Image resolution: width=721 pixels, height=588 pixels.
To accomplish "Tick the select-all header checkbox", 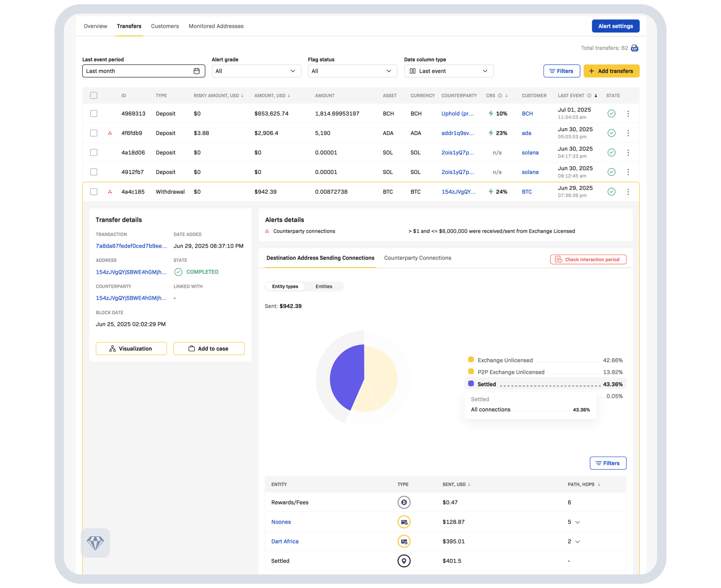I will pos(94,95).
